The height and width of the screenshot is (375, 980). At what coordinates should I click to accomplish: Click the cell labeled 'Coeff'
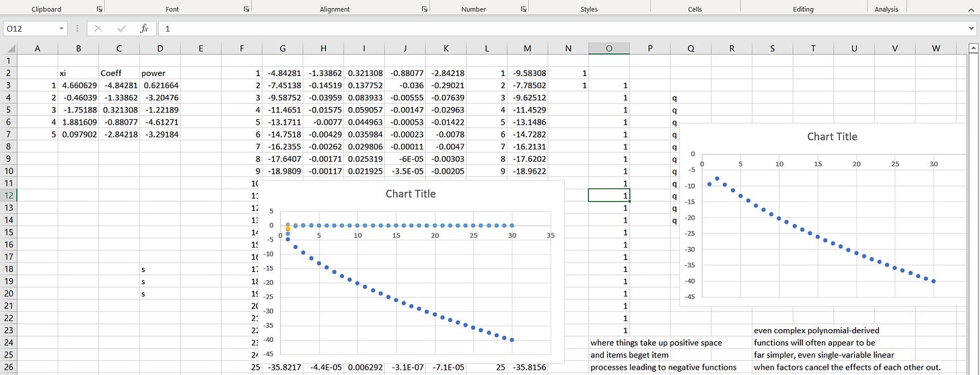click(119, 73)
